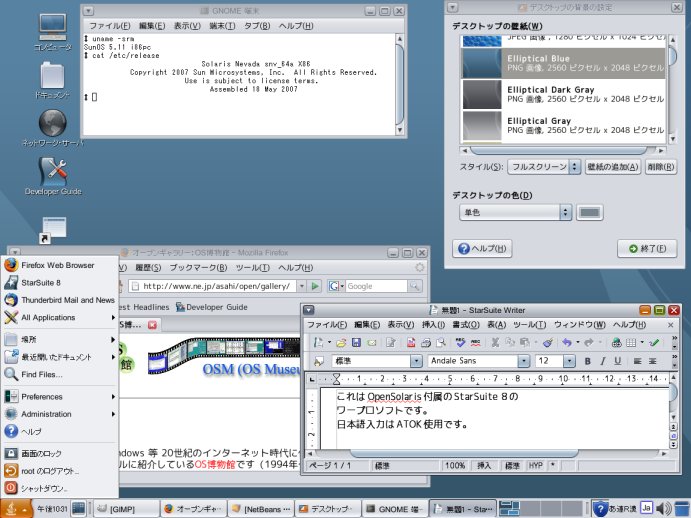Image resolution: width=691 pixels, height=518 pixels.
Task: Open the Table icon arrow dropdown
Action: point(642,343)
